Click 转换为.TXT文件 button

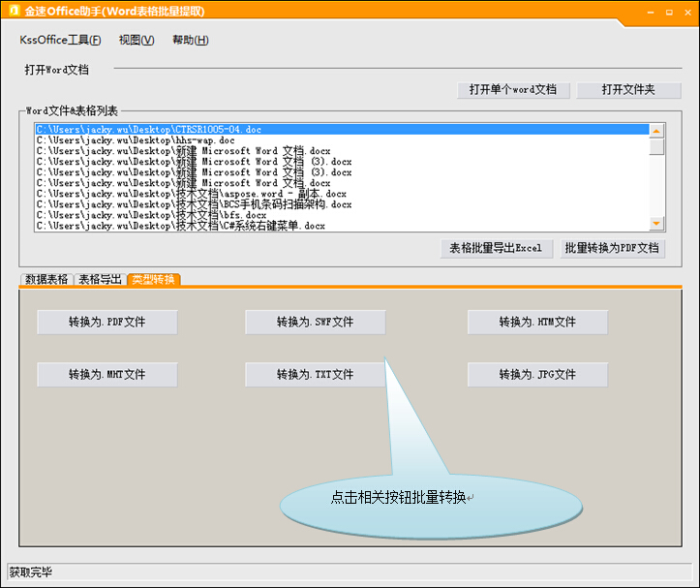pos(316,375)
